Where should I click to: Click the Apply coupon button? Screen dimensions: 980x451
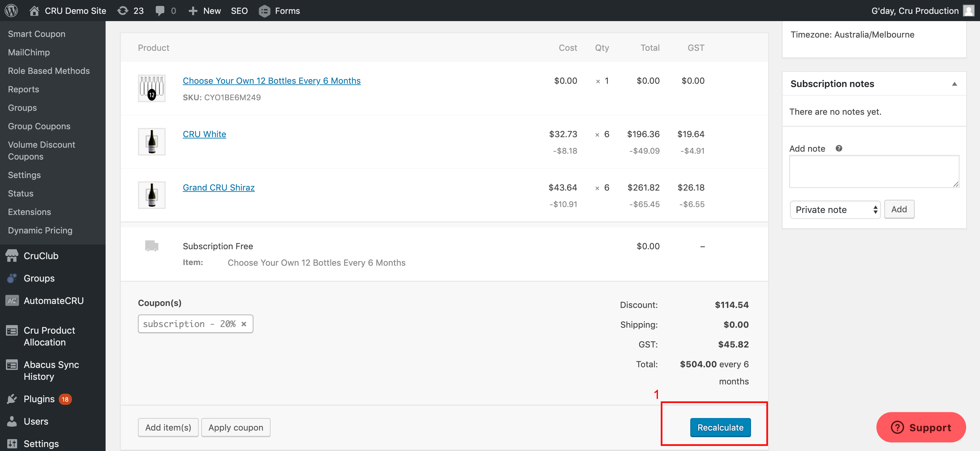pos(236,428)
